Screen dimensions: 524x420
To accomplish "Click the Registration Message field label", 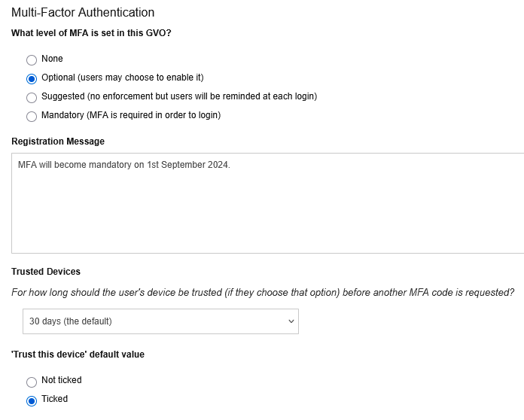I will (x=58, y=142).
